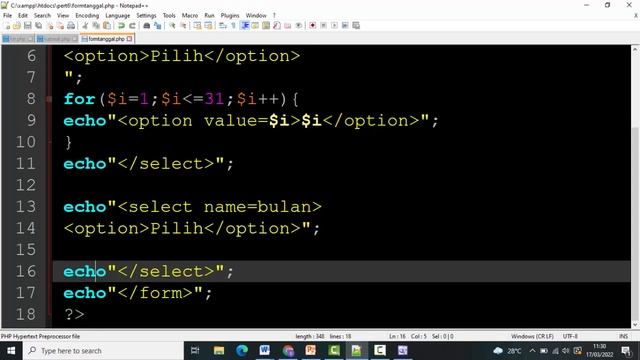The image size is (640, 360).
Task: Click the Save Recorded Macro icon
Action: (356, 25)
